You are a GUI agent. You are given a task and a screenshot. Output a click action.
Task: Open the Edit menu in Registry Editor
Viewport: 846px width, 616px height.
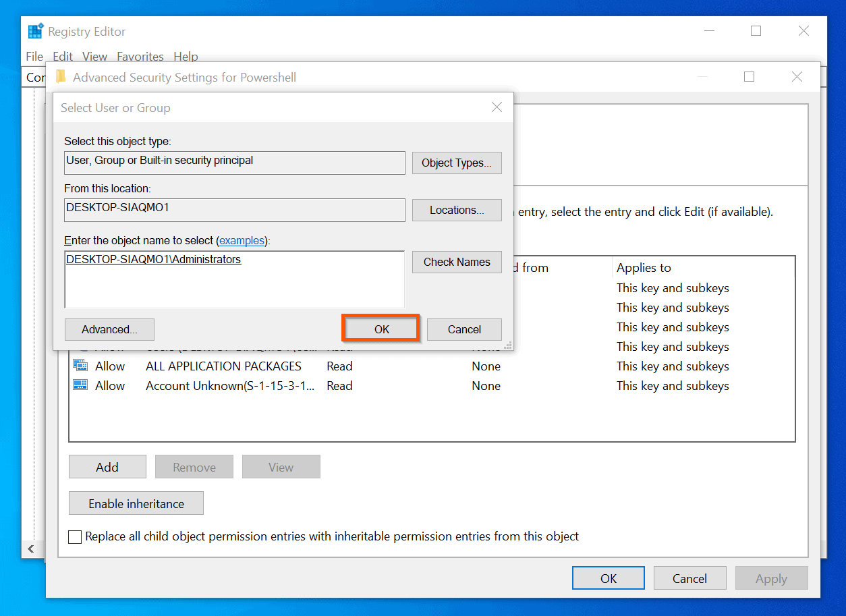pos(63,57)
